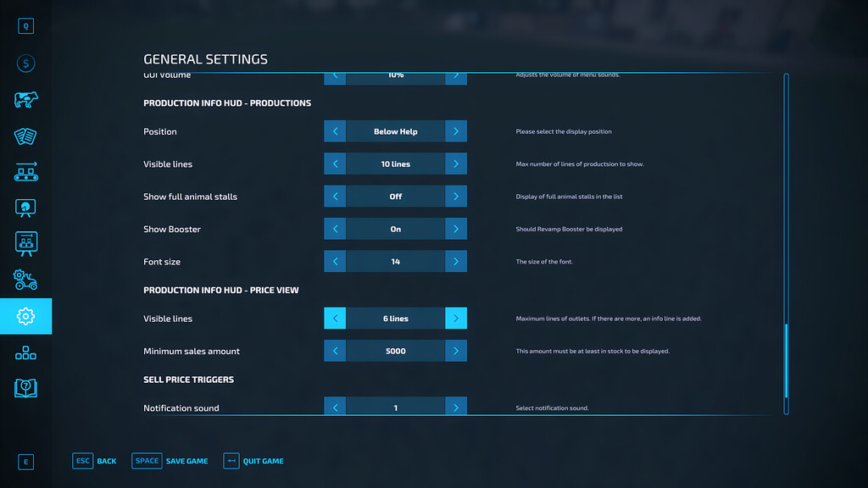The height and width of the screenshot is (488, 868).
Task: Open the tractor with gear icon page
Action: (x=25, y=280)
